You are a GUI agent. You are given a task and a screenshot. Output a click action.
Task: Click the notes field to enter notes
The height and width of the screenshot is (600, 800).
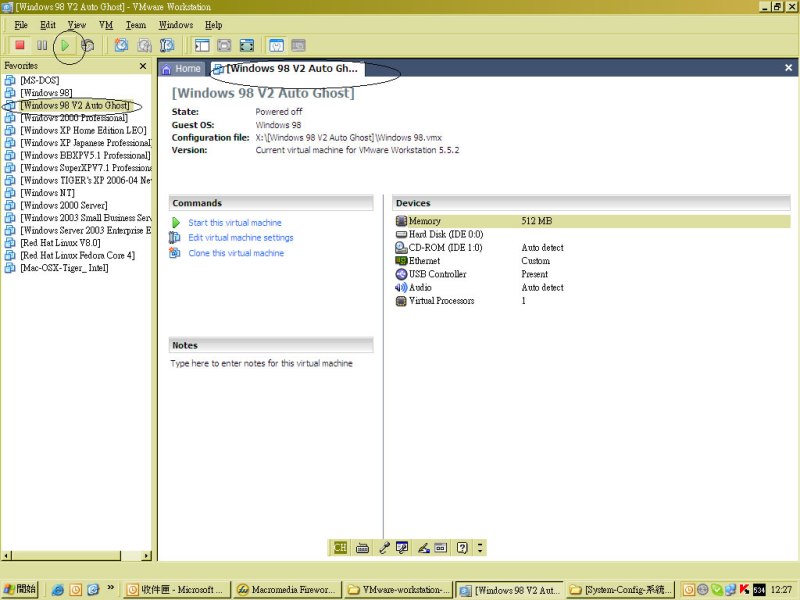(x=262, y=363)
